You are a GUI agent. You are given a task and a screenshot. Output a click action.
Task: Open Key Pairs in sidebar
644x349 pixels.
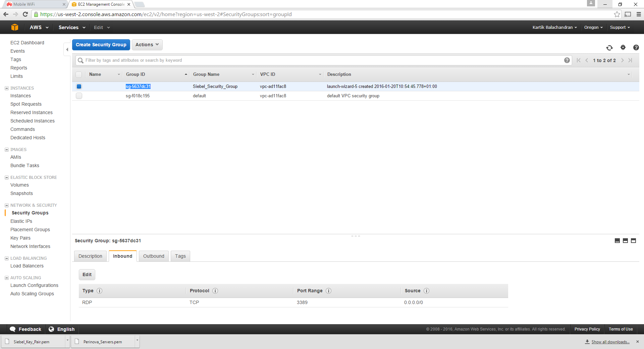[x=20, y=238]
